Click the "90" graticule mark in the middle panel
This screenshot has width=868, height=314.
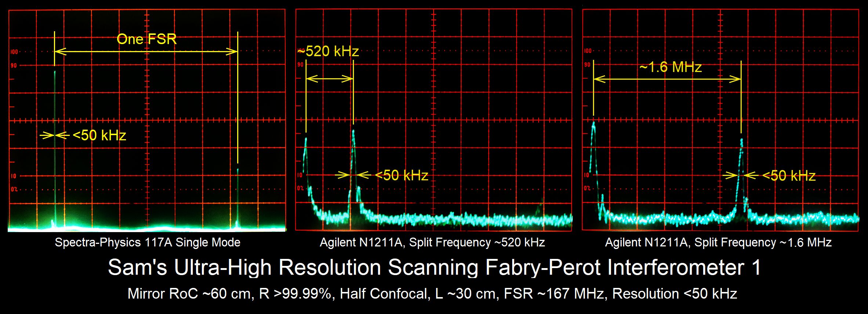pos(300,65)
